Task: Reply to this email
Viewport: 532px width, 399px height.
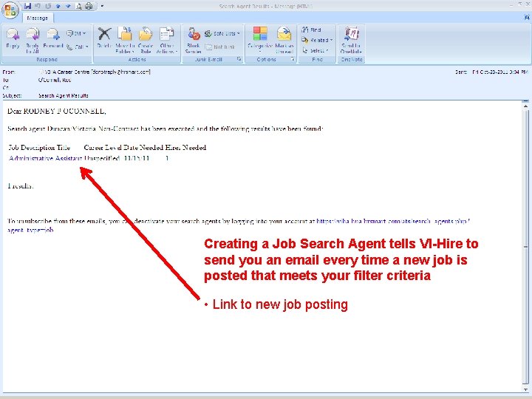Action: point(13,39)
